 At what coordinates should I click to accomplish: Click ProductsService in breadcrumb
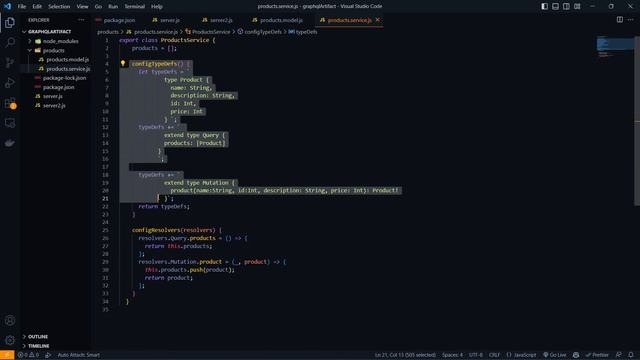211,32
